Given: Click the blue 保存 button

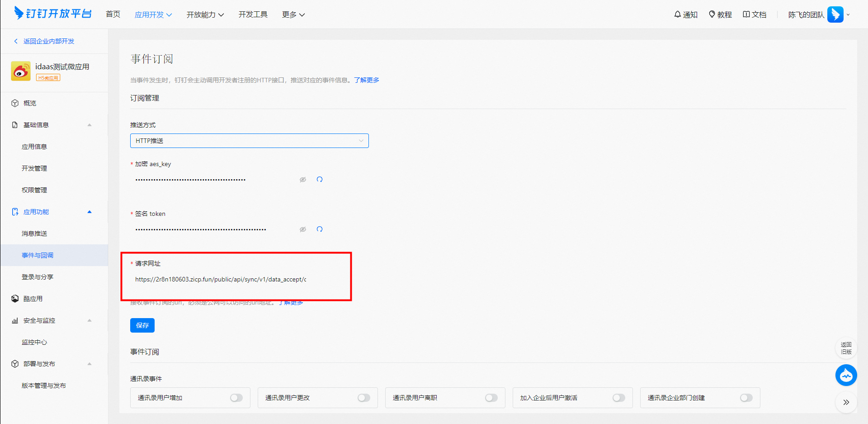Looking at the screenshot, I should click(x=142, y=325).
